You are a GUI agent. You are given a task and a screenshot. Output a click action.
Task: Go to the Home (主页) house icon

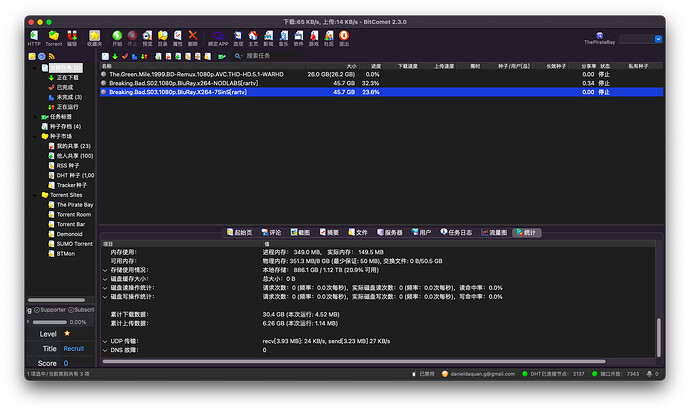(x=253, y=36)
